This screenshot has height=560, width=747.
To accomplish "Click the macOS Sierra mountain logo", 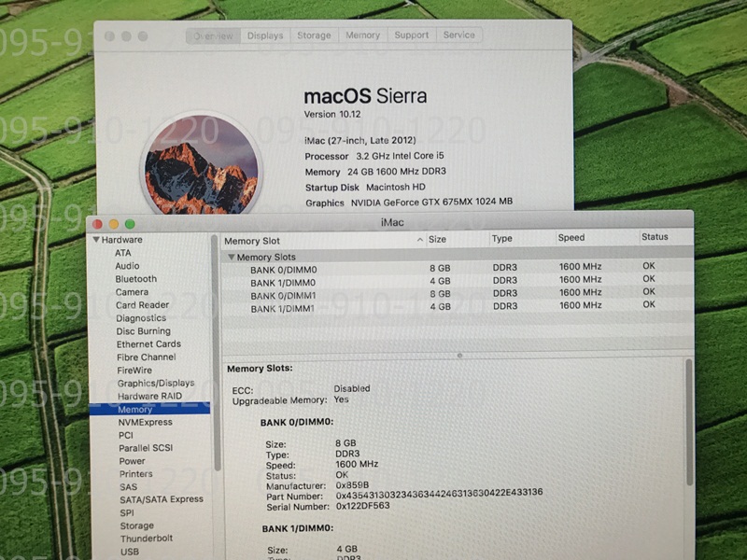I will [x=202, y=164].
